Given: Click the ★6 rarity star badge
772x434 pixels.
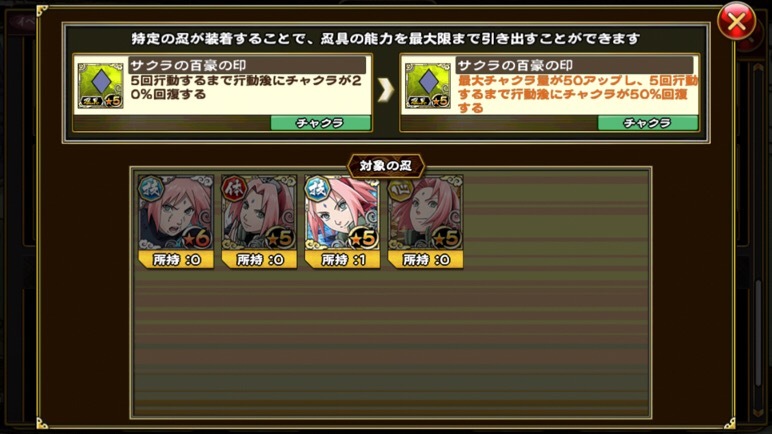Looking at the screenshot, I should tap(196, 239).
